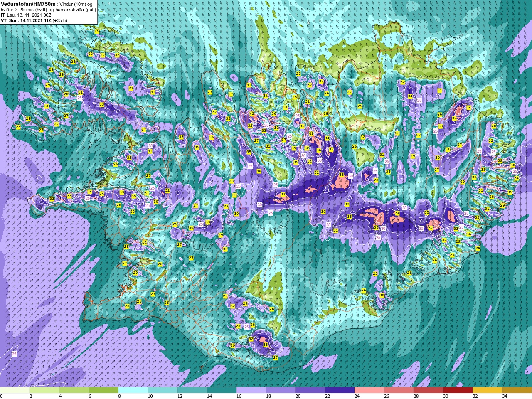Image resolution: width=532 pixels, height=399 pixels.
Task: Click the legend tick label 16
Action: pyautogui.click(x=239, y=396)
